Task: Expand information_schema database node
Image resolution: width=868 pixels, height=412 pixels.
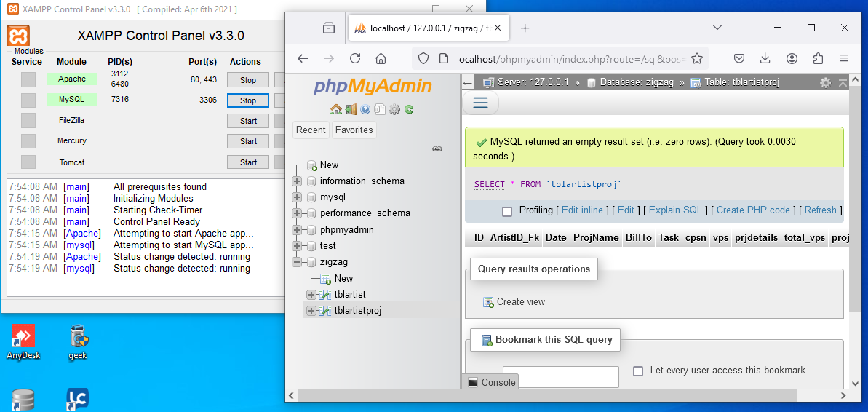Action: tap(297, 181)
